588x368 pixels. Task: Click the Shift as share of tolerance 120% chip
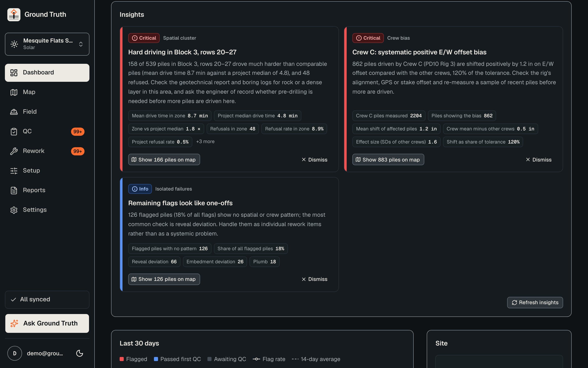pyautogui.click(x=483, y=142)
